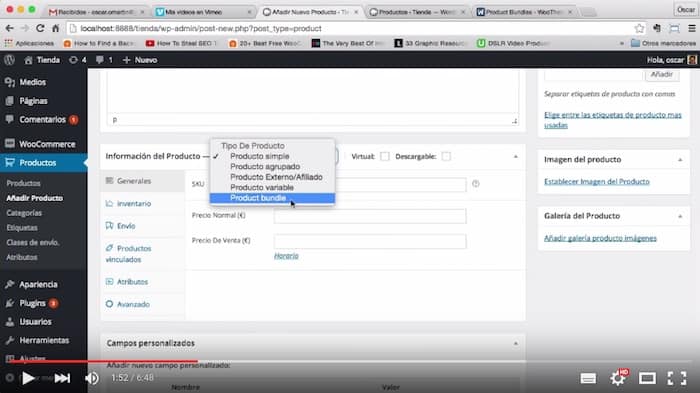The height and width of the screenshot is (393, 700).
Task: Play the video
Action: 28,378
